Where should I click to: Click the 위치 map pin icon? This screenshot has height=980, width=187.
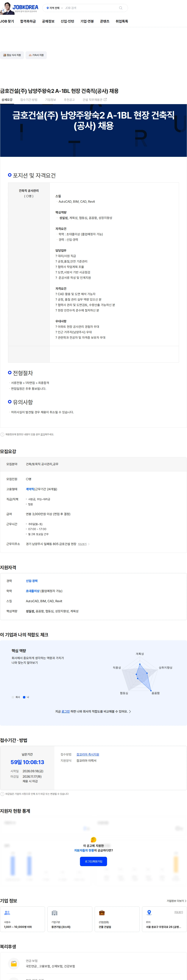coord(149,913)
